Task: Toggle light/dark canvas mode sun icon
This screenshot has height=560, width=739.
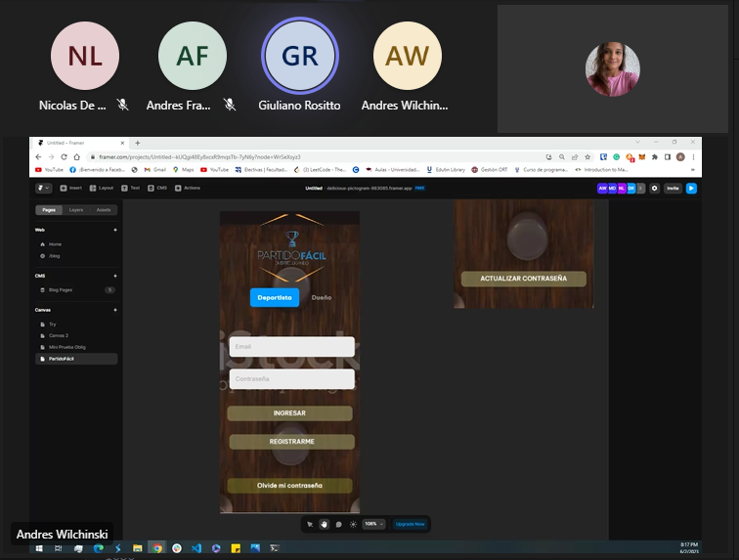Action: (353, 524)
